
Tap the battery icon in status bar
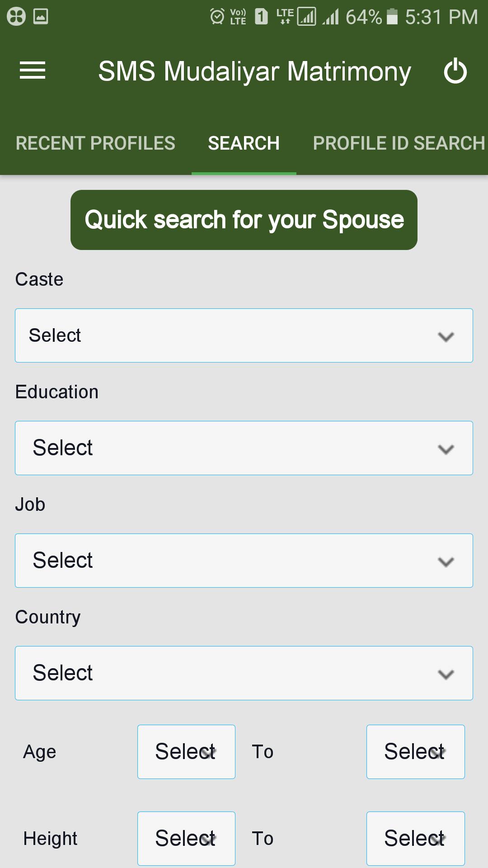point(392,17)
